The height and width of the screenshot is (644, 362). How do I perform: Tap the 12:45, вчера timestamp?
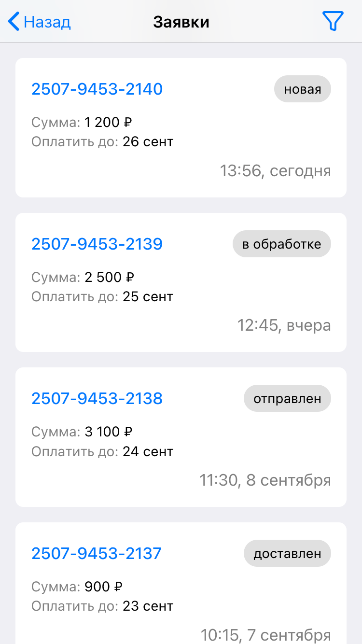click(284, 325)
